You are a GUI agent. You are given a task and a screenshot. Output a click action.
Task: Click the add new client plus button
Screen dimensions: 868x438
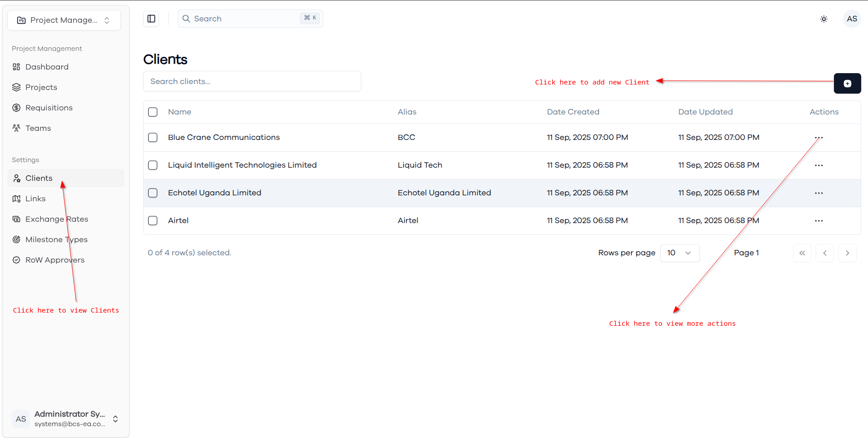(x=847, y=84)
